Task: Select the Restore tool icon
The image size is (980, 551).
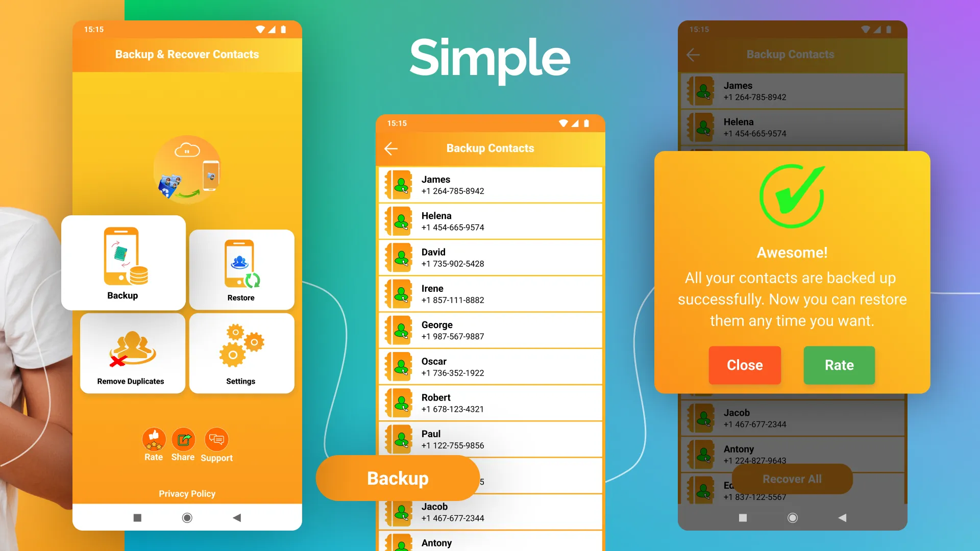Action: pos(240,264)
